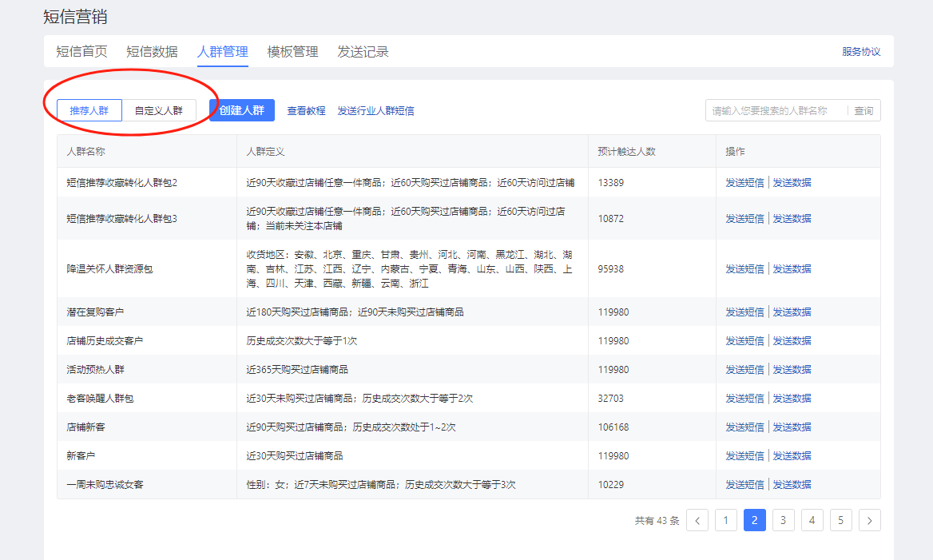The height and width of the screenshot is (560, 933).
Task: Switch to 短信首页 tab
Action: (x=81, y=52)
